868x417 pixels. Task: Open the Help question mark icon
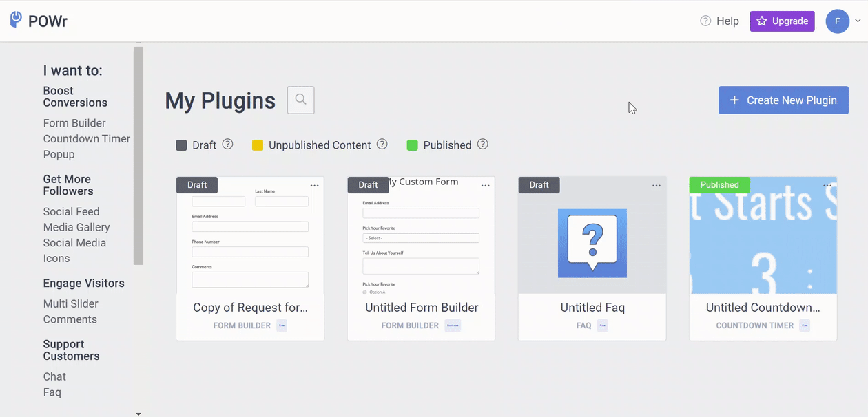(705, 21)
